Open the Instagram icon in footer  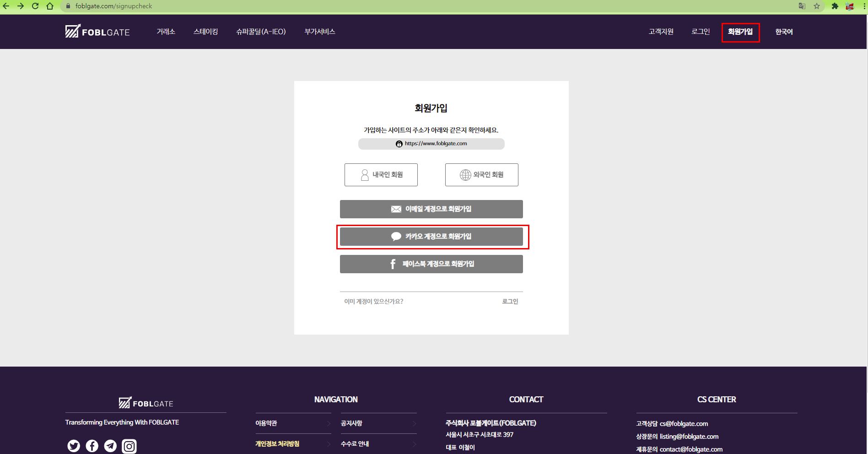click(x=129, y=446)
